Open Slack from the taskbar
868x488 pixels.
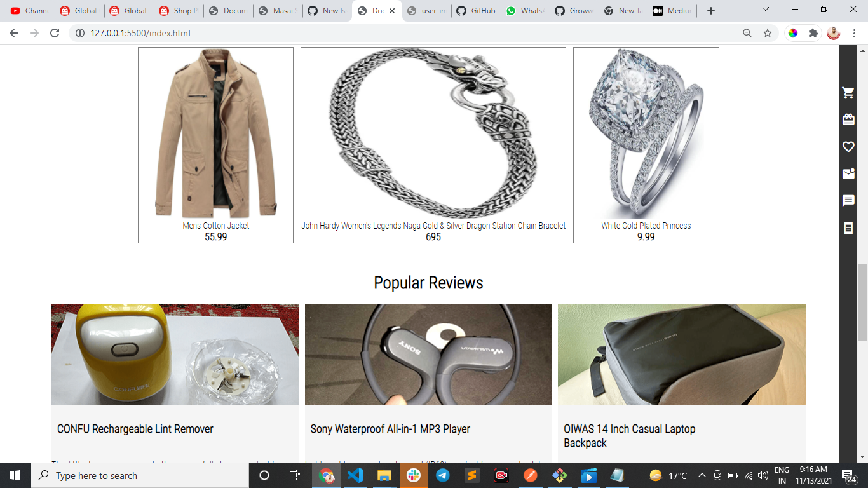414,475
